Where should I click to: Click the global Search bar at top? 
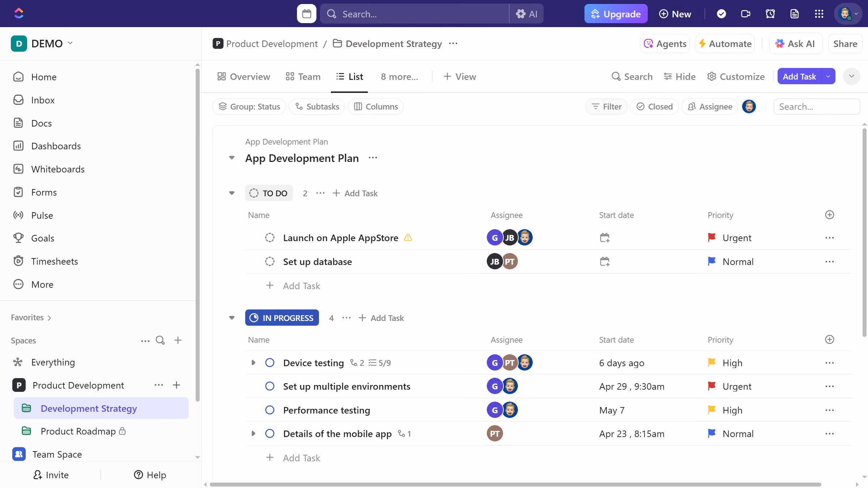(x=414, y=14)
